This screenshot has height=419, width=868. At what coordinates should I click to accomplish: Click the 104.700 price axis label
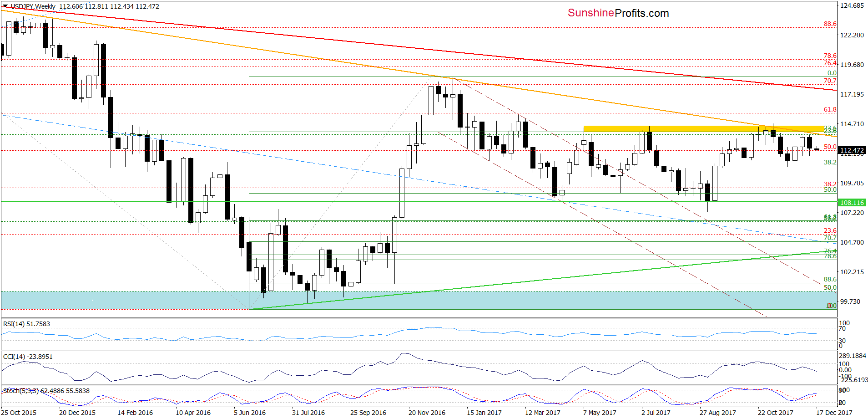(x=852, y=242)
